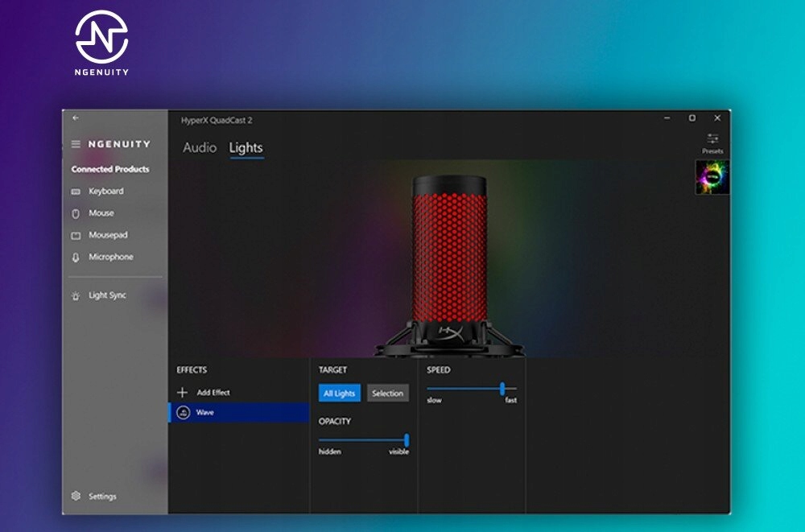Open the Lights tab
Image resolution: width=805 pixels, height=532 pixels.
pos(247,147)
